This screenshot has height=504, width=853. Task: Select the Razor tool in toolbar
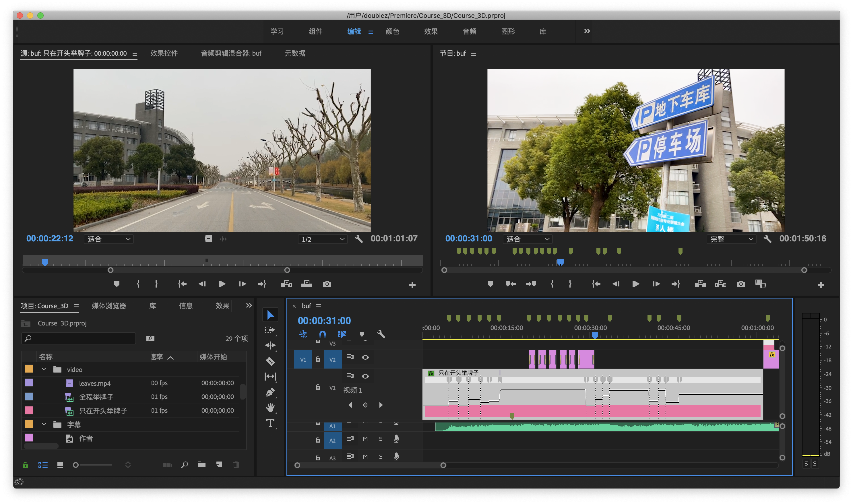(270, 361)
